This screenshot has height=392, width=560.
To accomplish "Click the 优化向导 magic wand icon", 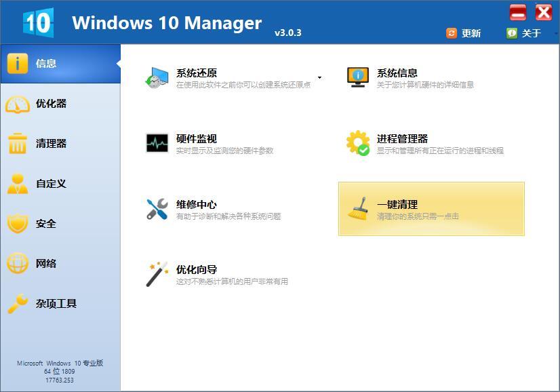I will tap(157, 274).
